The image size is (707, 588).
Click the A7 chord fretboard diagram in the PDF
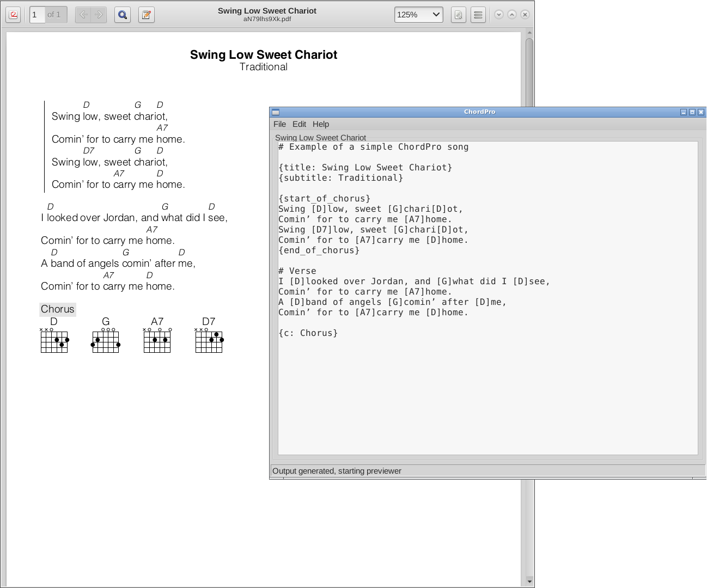coord(157,340)
